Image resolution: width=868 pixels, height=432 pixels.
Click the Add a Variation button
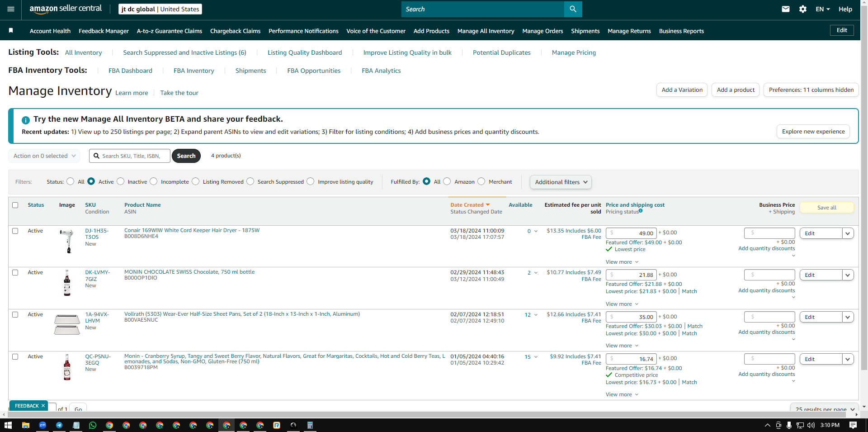(x=682, y=90)
